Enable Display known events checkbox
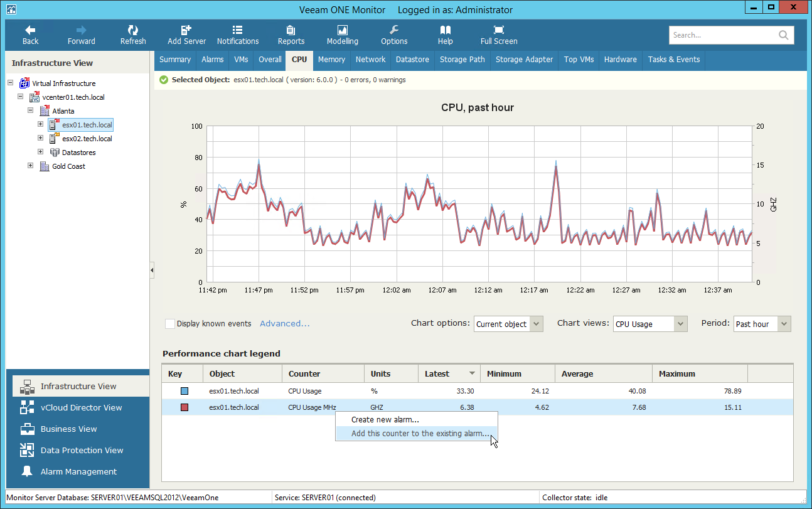This screenshot has width=812, height=509. click(169, 324)
